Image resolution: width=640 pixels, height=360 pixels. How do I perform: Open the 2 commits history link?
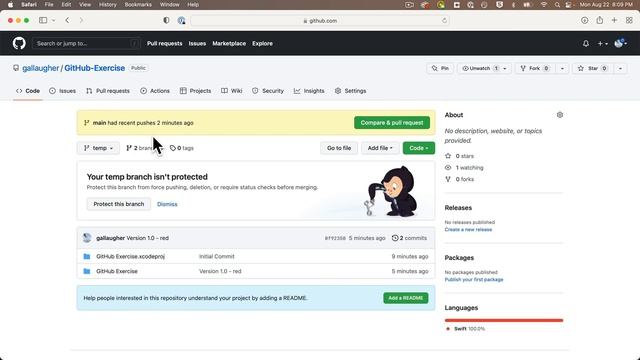coord(409,238)
